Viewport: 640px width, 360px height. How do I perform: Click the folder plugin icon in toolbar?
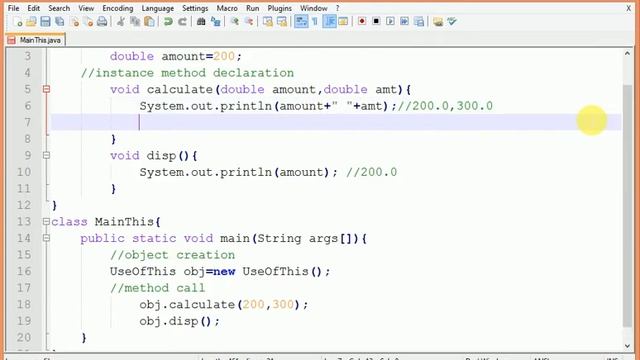coord(438,22)
